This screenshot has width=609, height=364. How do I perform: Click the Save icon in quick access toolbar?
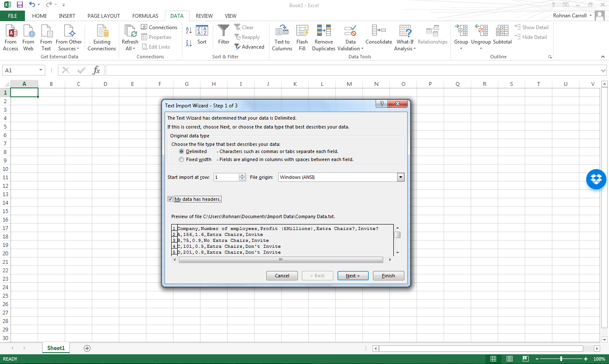tap(20, 5)
